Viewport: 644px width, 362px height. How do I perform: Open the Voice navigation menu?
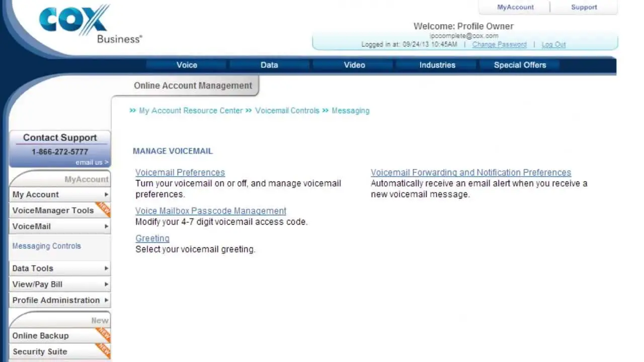coord(187,65)
